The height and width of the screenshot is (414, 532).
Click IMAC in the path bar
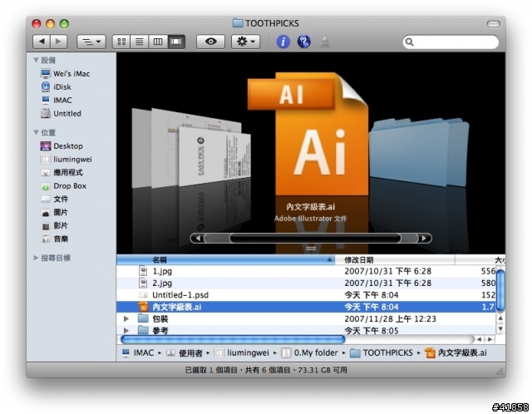coord(138,353)
